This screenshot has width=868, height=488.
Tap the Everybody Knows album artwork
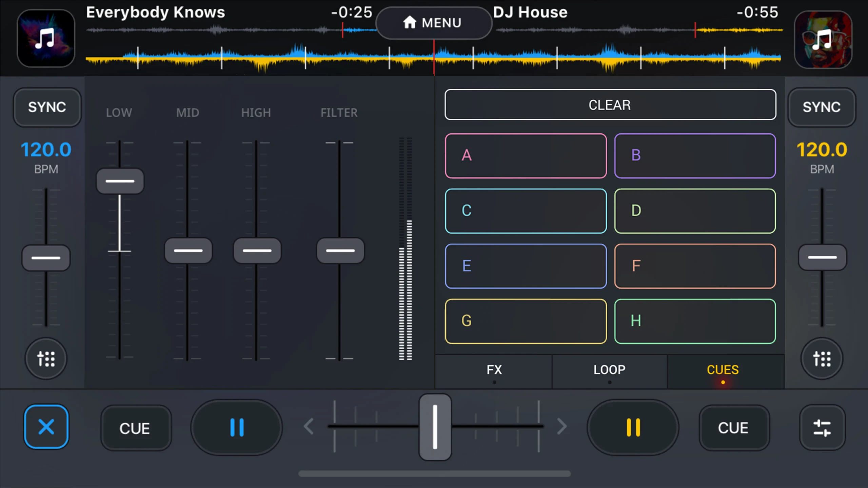coord(46,38)
